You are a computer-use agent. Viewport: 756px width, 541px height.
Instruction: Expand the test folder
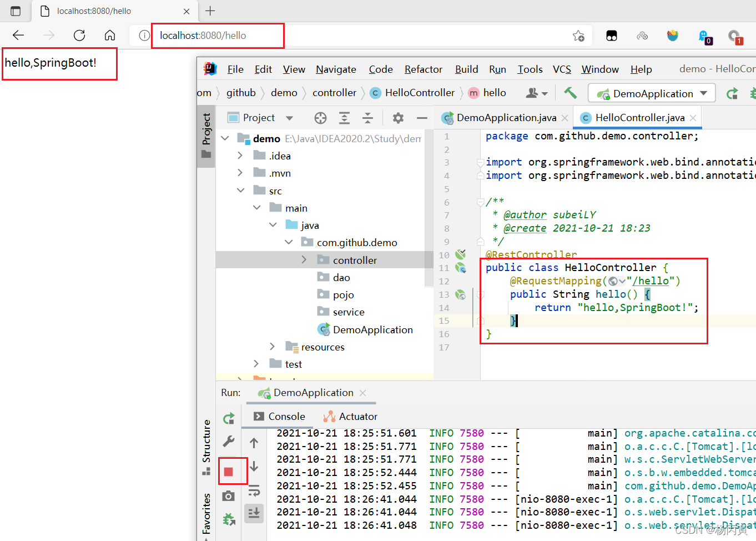(x=256, y=364)
